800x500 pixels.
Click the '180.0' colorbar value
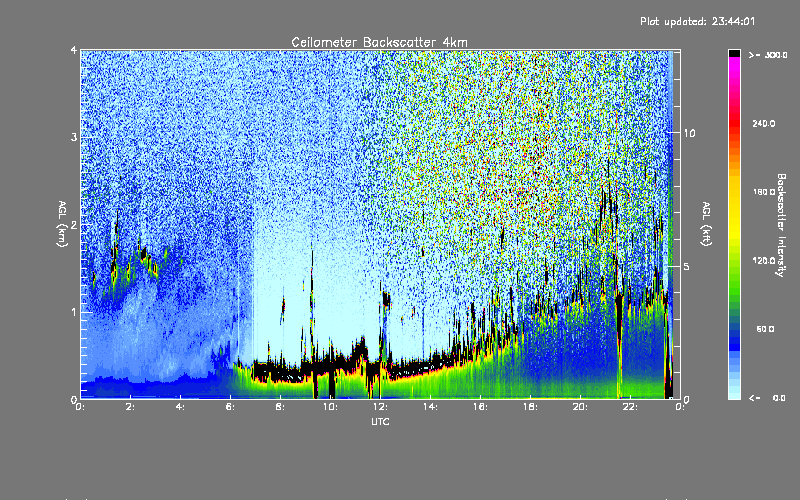tap(764, 192)
